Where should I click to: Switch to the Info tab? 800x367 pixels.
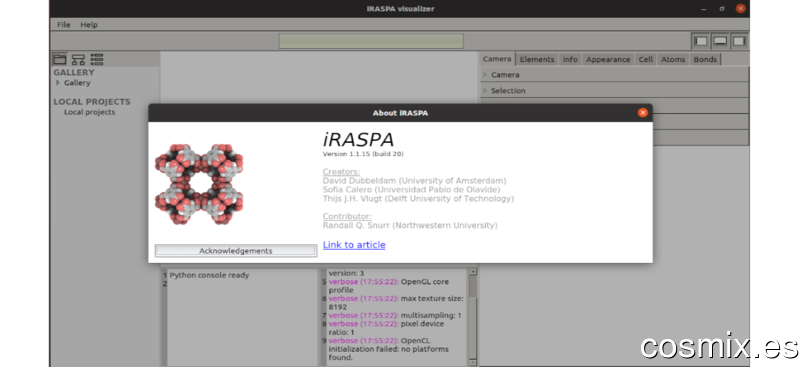(x=570, y=59)
